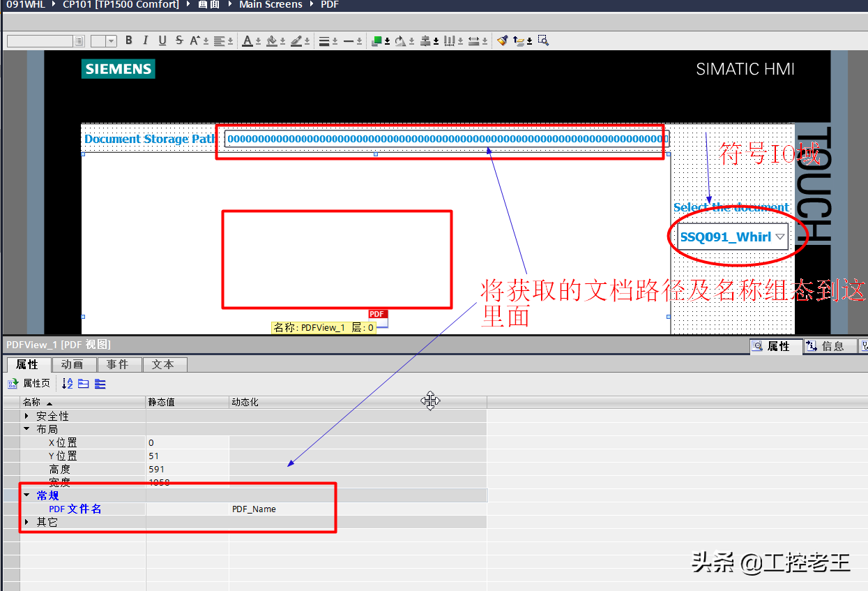This screenshot has width=868, height=591.
Task: Click the Document Storage Path IO field
Action: tap(447, 139)
